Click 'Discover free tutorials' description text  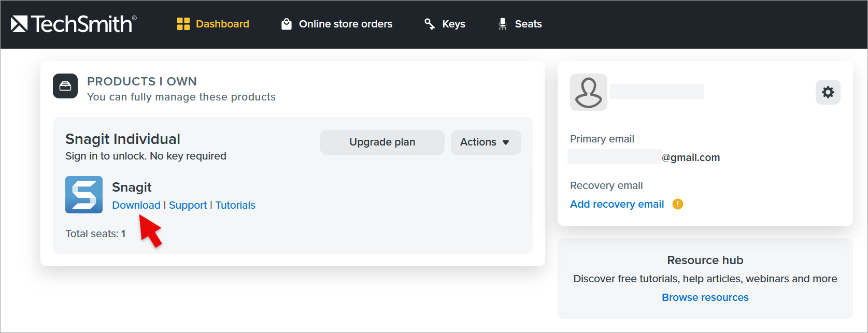(705, 279)
